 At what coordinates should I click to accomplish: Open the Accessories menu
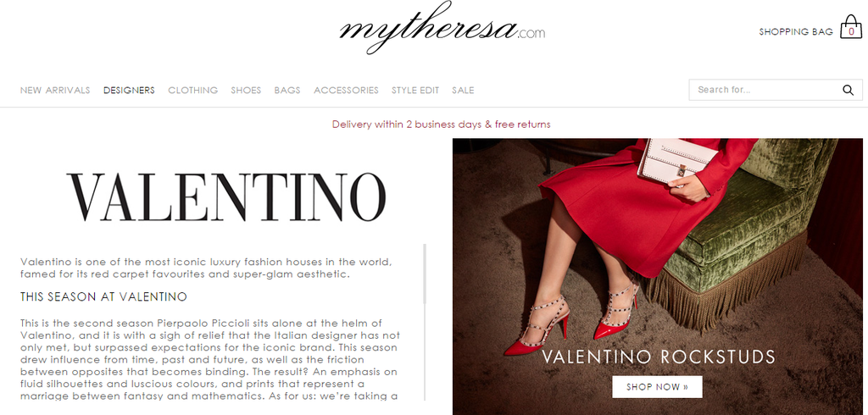pyautogui.click(x=346, y=90)
